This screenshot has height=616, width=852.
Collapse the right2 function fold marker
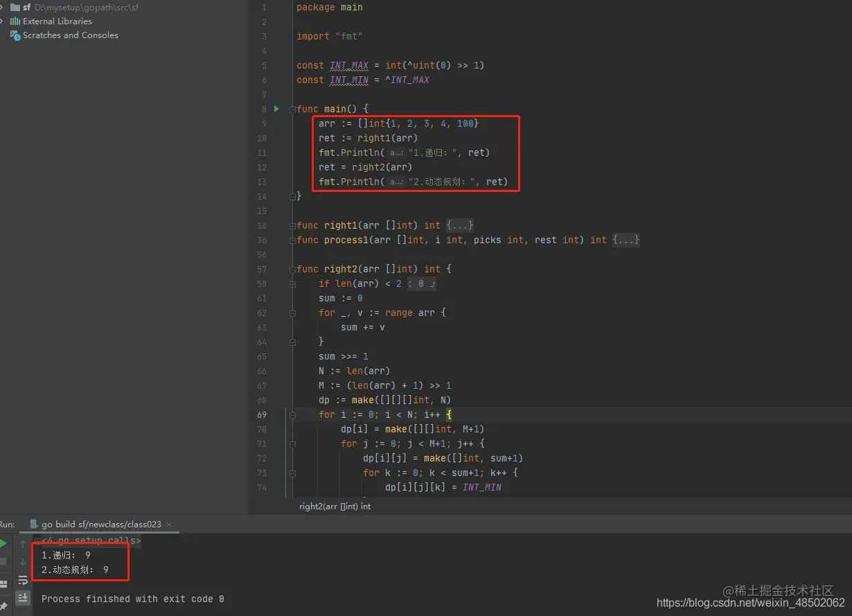click(x=293, y=269)
